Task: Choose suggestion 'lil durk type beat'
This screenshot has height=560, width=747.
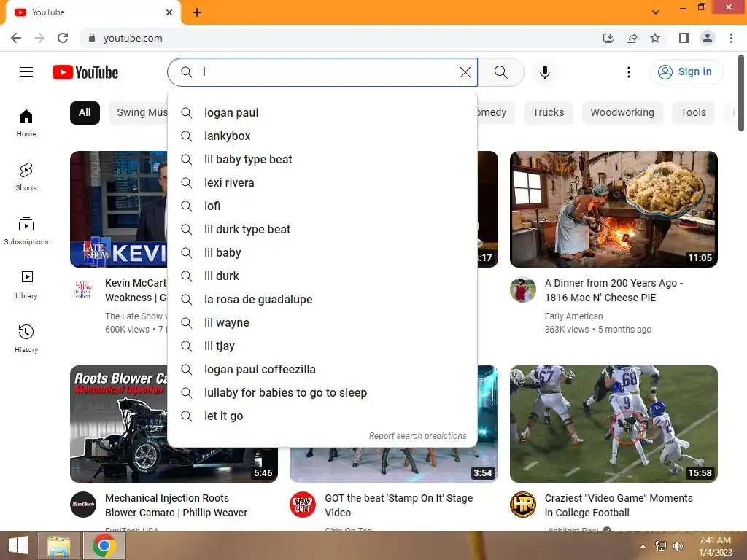Action: point(322,230)
